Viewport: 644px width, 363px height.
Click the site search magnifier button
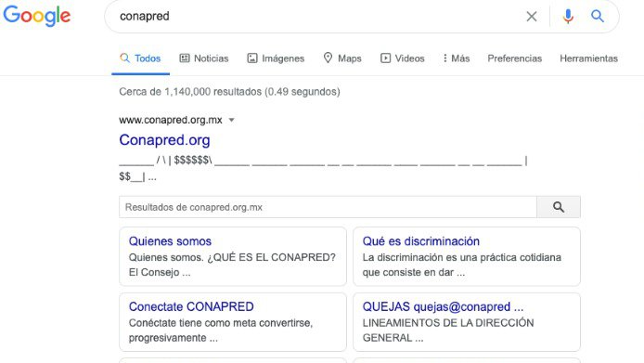[558, 207]
